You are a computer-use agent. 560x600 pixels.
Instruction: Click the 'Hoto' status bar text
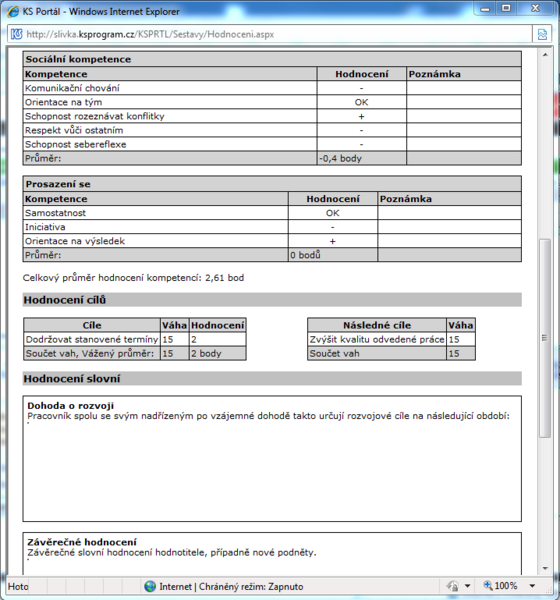point(18,587)
